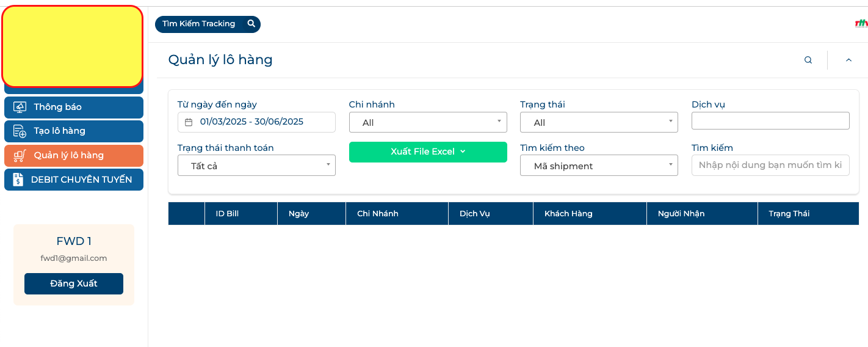Click the Tìm kiếm text input
The width and height of the screenshot is (868, 347).
pyautogui.click(x=770, y=165)
